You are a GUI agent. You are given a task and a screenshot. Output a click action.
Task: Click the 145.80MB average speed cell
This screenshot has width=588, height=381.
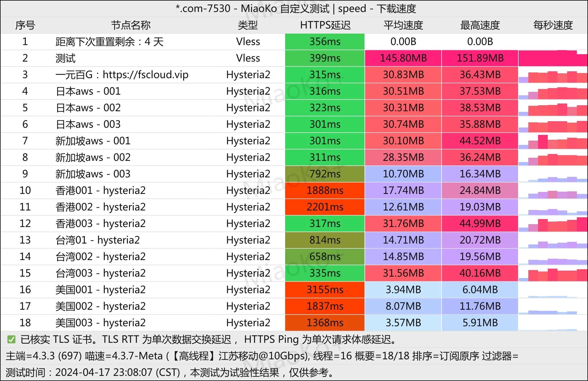coord(403,58)
